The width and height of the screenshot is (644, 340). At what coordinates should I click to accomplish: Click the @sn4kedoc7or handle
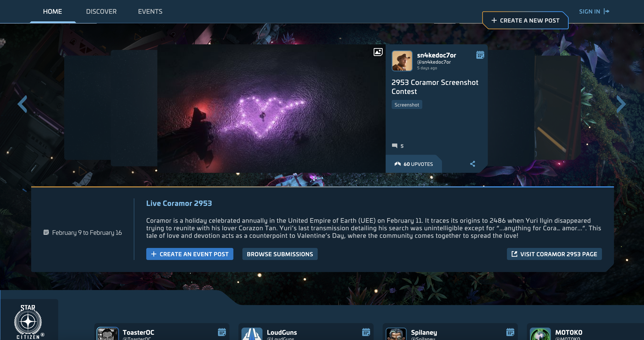(x=434, y=62)
